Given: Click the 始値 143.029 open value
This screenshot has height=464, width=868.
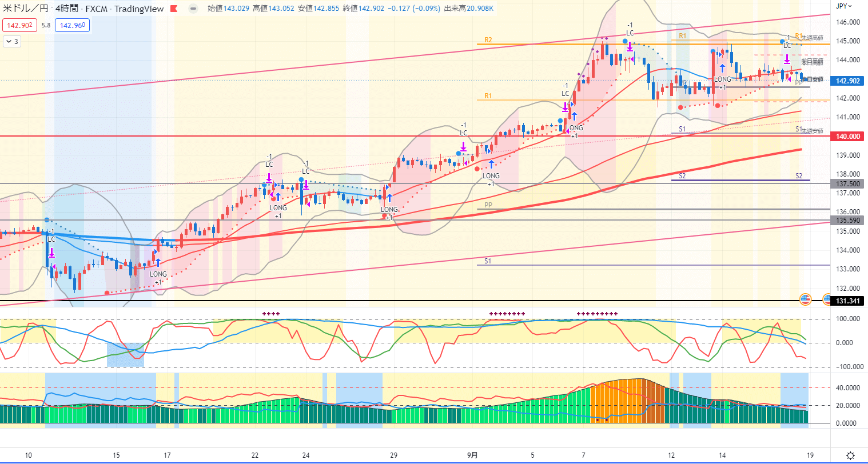Looking at the screenshot, I should click(x=228, y=9).
